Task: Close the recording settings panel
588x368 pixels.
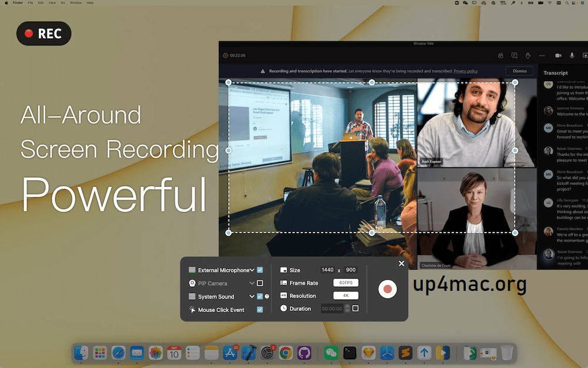Action: tap(402, 264)
